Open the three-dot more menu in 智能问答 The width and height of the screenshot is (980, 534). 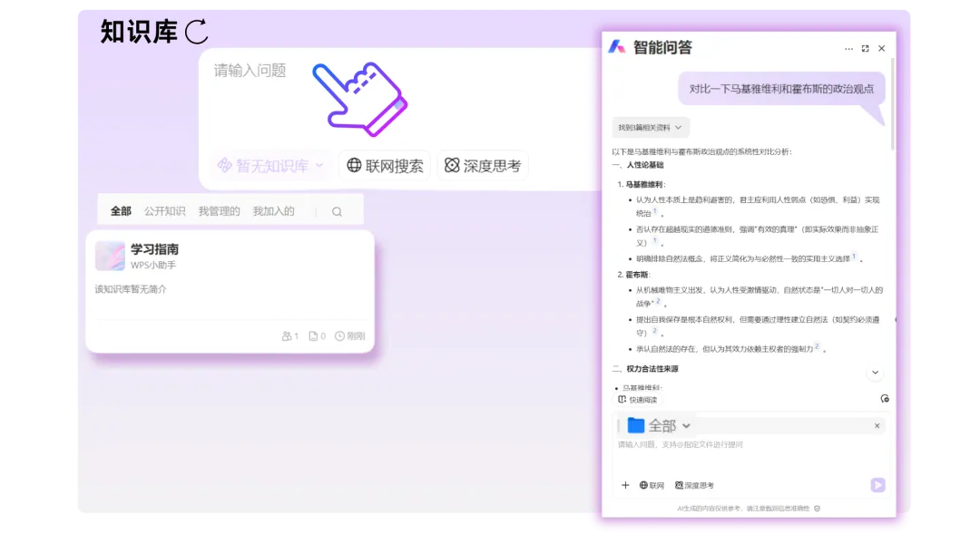[x=848, y=49]
